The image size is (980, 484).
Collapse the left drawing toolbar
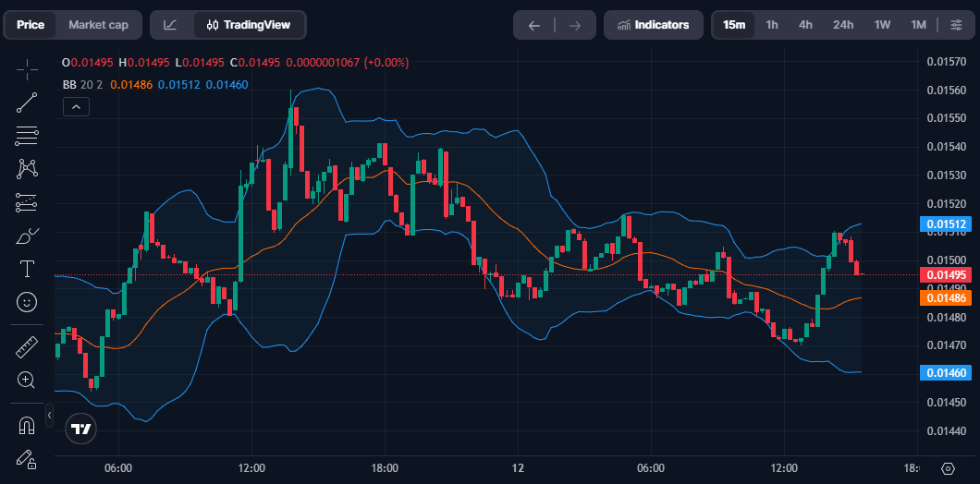pos(49,416)
